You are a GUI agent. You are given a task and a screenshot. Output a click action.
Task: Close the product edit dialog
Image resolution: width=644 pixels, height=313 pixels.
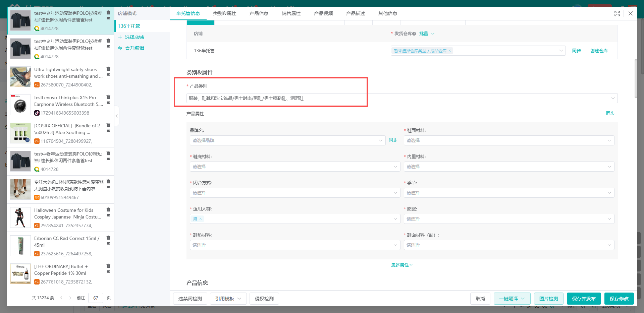point(631,13)
